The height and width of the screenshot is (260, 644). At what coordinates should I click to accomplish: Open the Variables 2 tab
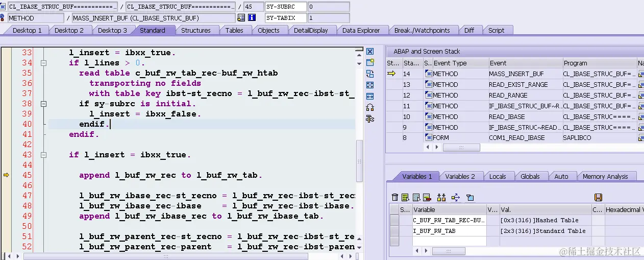click(x=460, y=176)
